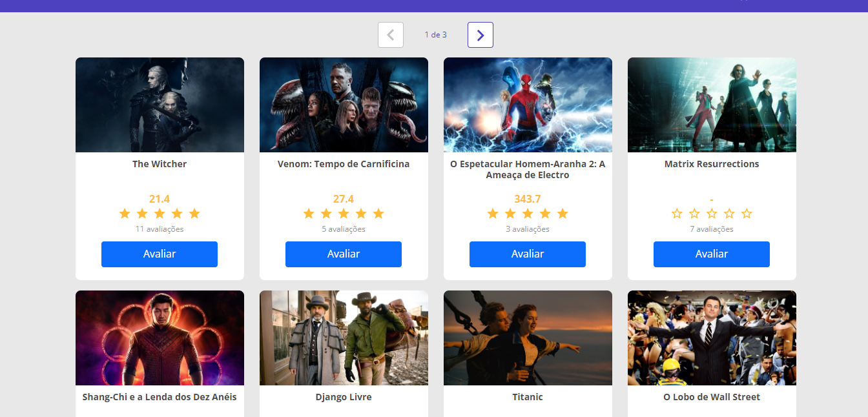This screenshot has width=868, height=417.
Task: Go to the next page of movies
Action: [x=480, y=35]
